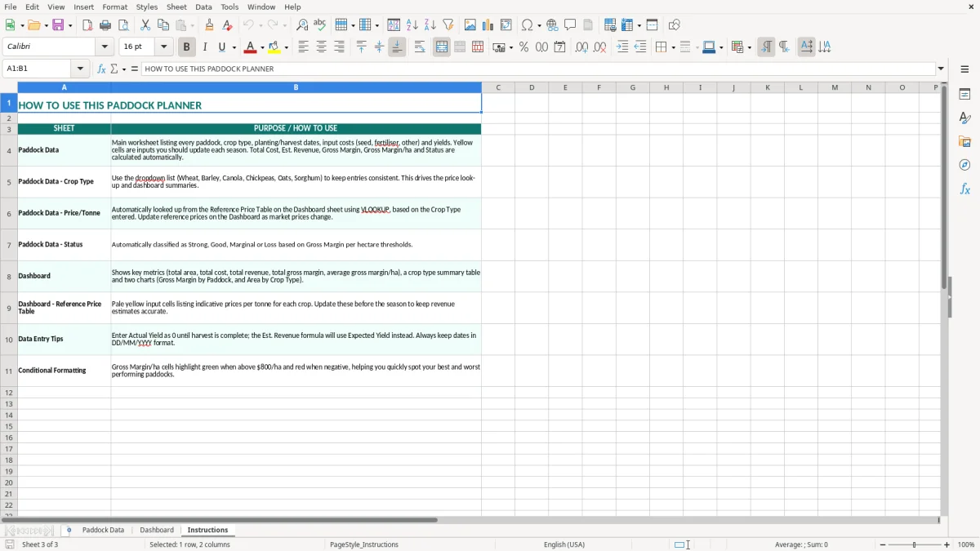This screenshot has width=980, height=551.
Task: Open the Paste options dropdown arrow
Action: [x=192, y=25]
